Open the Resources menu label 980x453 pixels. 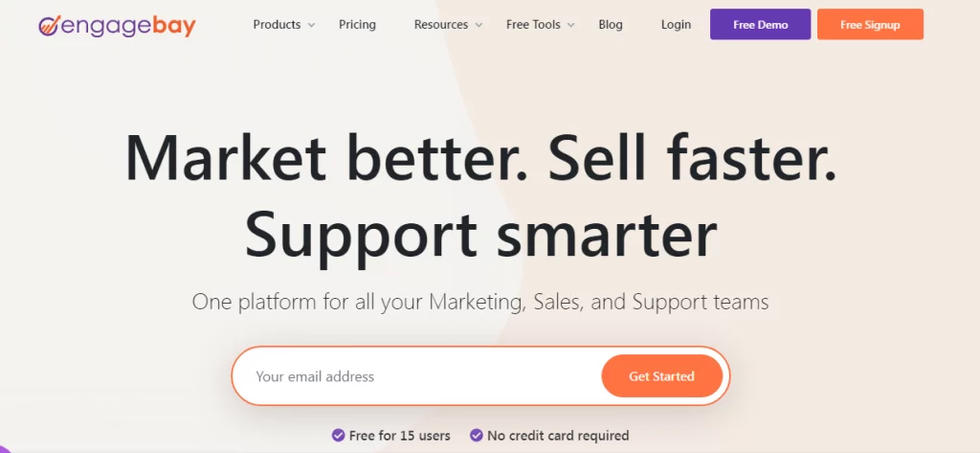441,25
